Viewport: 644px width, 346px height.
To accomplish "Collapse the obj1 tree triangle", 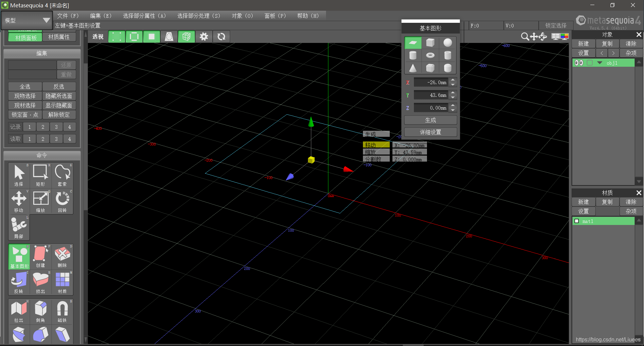I will pyautogui.click(x=600, y=63).
